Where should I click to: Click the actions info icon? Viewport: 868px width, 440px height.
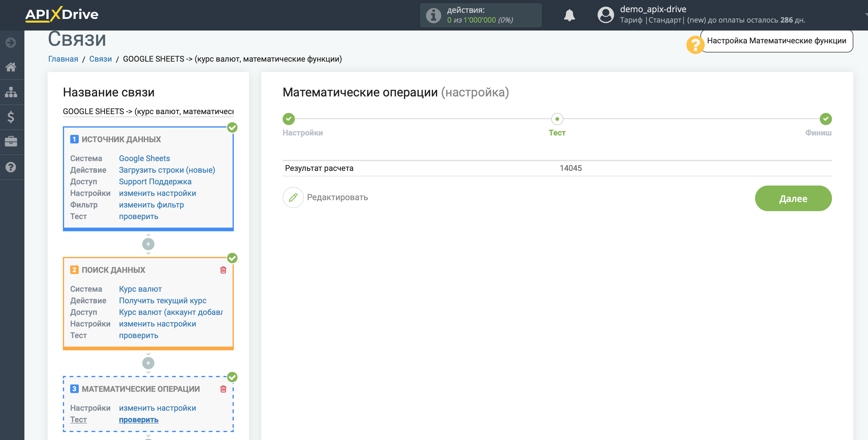coord(433,15)
